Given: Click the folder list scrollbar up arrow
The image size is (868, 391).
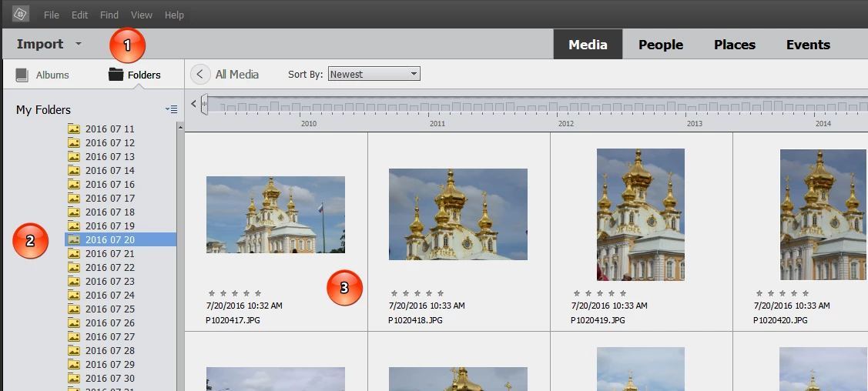Looking at the screenshot, I should (180, 127).
